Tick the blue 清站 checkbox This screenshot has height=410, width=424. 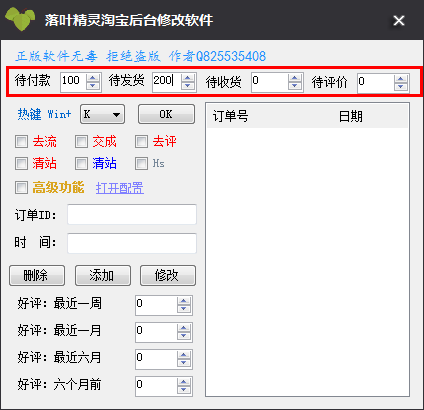click(81, 164)
